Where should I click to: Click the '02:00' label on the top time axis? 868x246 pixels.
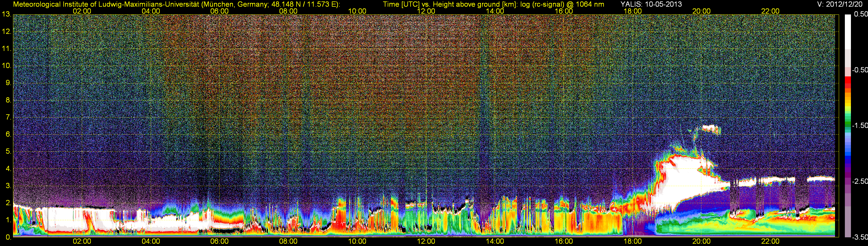coord(82,11)
